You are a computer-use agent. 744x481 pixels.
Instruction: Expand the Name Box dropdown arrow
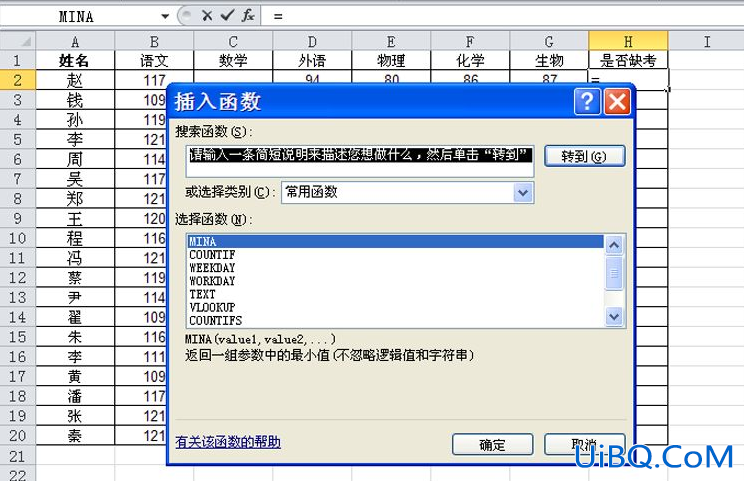pos(165,17)
